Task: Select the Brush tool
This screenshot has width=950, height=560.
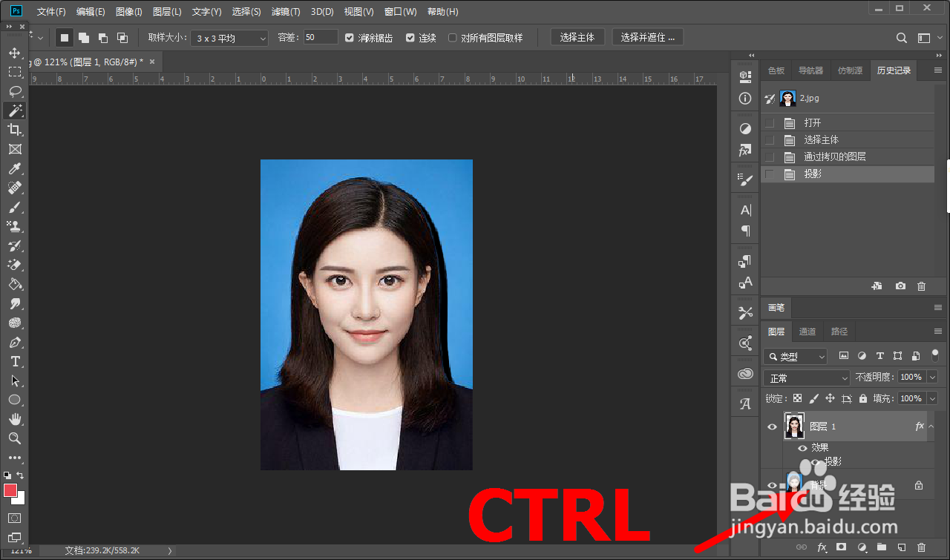Action: [14, 208]
